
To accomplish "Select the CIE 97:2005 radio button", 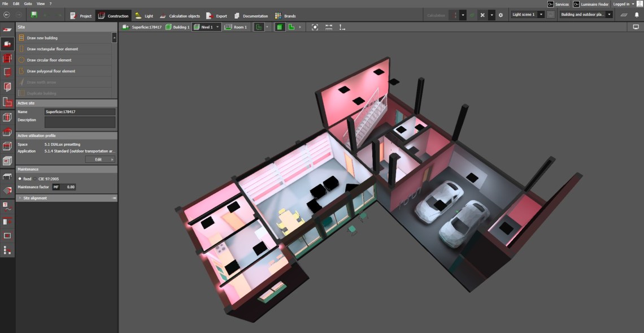I will (34, 179).
